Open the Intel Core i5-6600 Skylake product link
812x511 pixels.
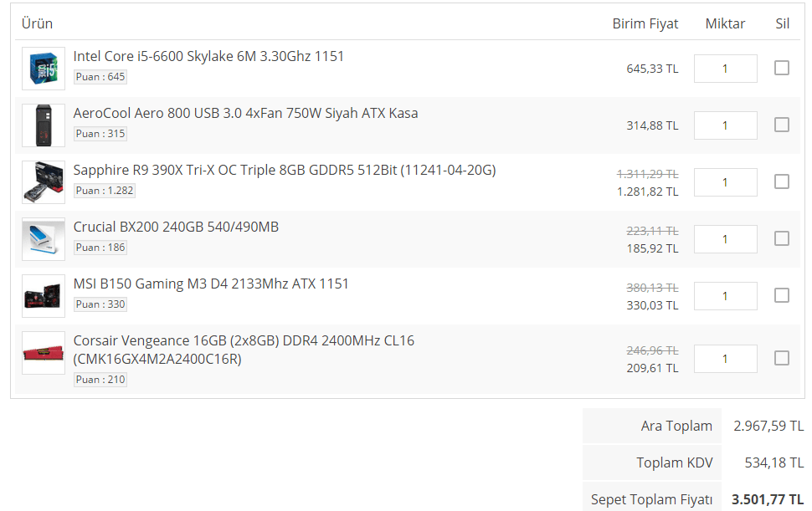coord(208,56)
